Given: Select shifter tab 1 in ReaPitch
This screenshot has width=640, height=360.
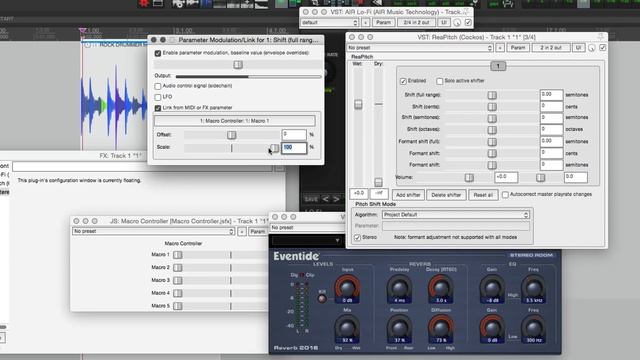Looking at the screenshot, I should (x=498, y=66).
